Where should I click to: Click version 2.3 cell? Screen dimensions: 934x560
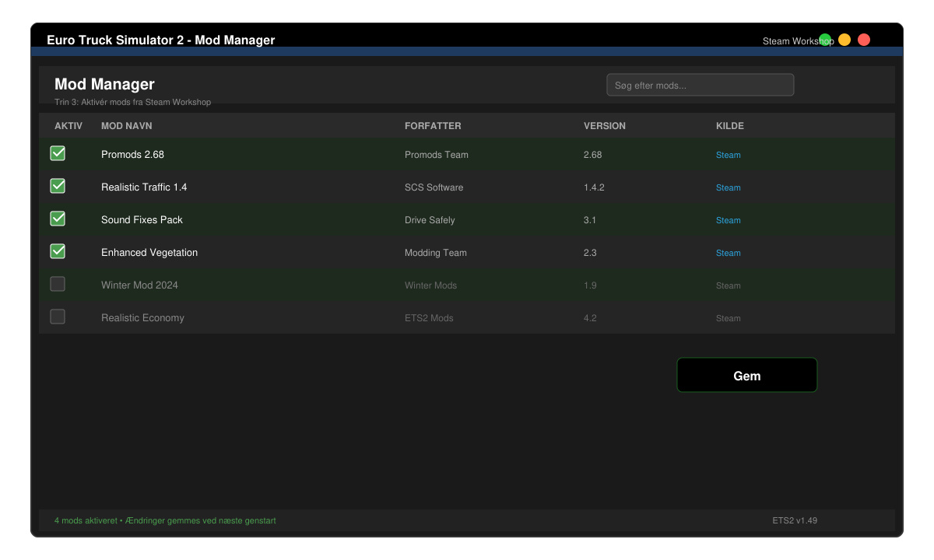[x=590, y=253]
